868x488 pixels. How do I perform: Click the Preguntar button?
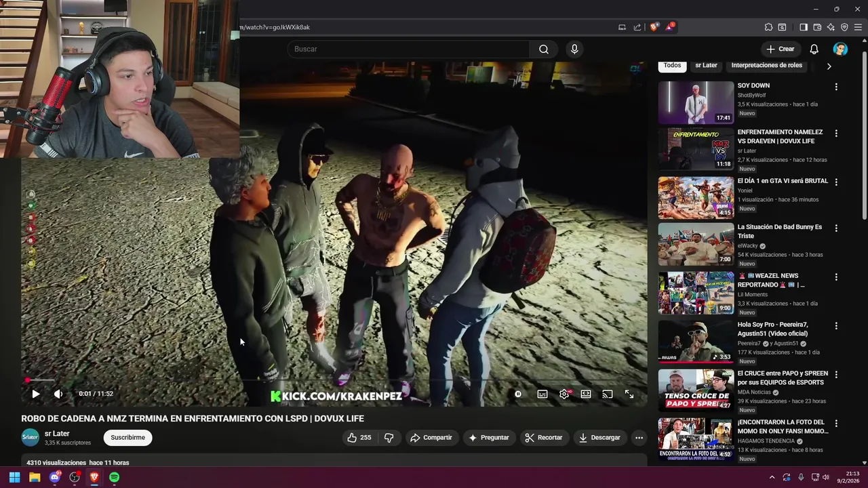[x=488, y=438]
